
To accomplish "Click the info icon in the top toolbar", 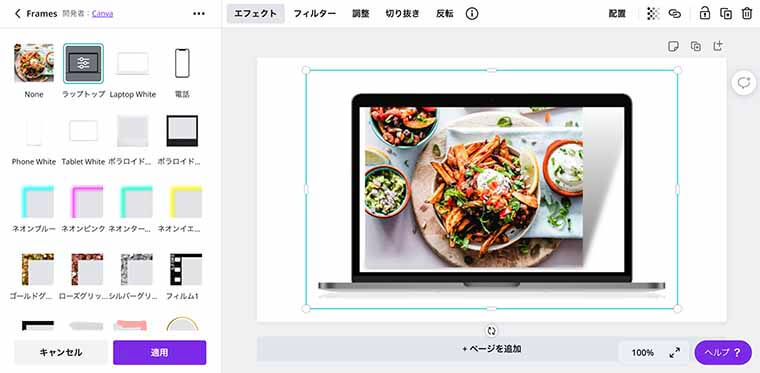I will 472,14.
